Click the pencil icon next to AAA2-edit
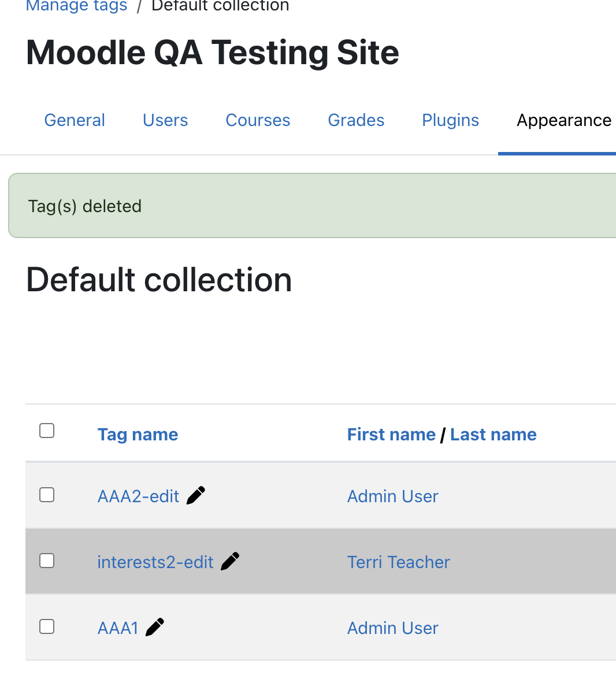 pos(196,495)
